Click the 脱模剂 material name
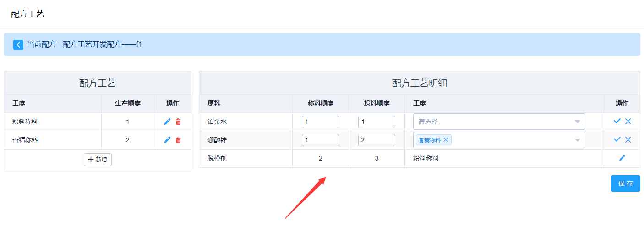This screenshot has width=644, height=233. [217, 158]
